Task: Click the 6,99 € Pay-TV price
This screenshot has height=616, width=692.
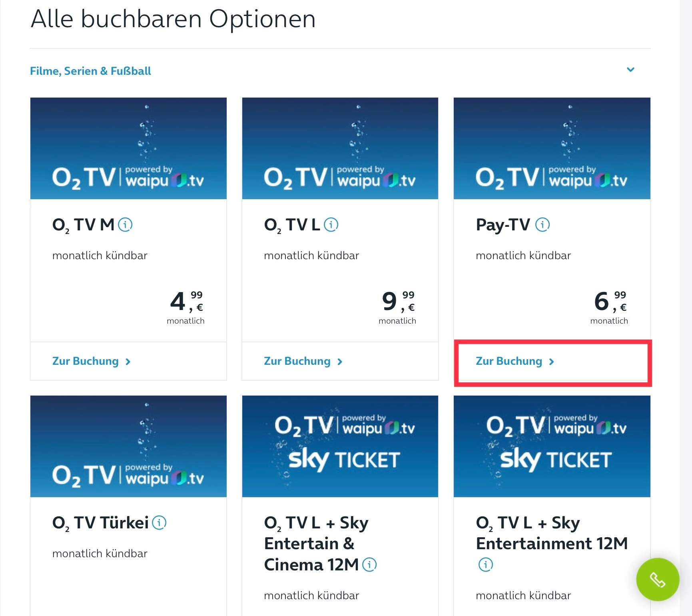Action: coord(610,302)
